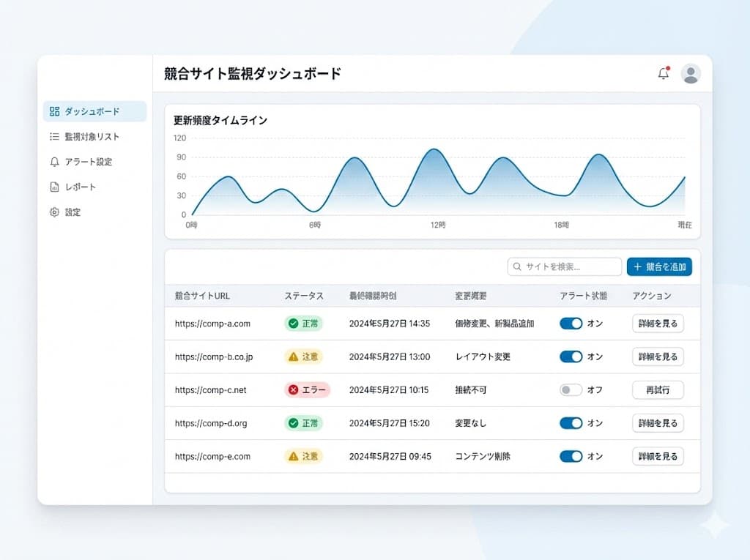The width and height of the screenshot is (750, 560).
Task: Click 再試行 for comp-c.net
Action: point(657,390)
